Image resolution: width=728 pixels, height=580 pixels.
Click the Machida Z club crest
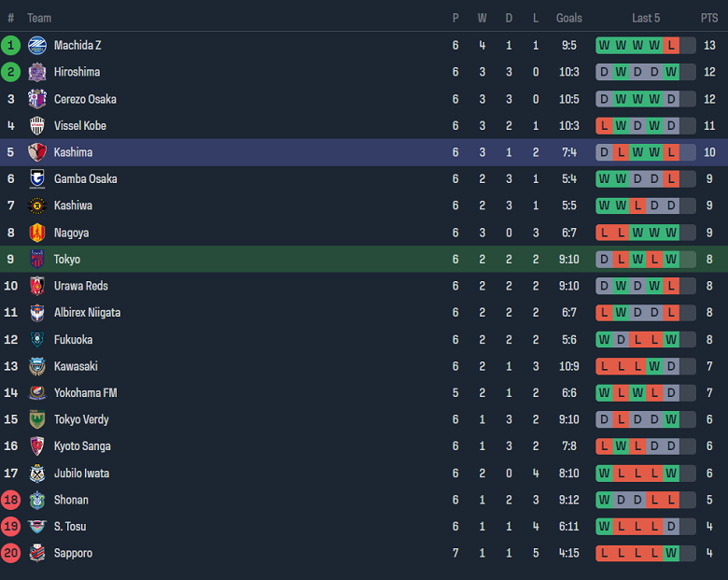[37, 45]
